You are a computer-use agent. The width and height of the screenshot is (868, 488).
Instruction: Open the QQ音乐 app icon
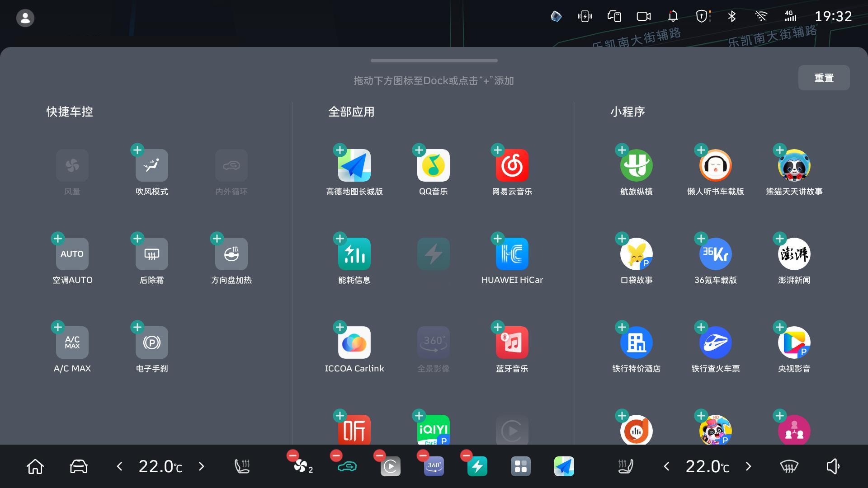[433, 165]
